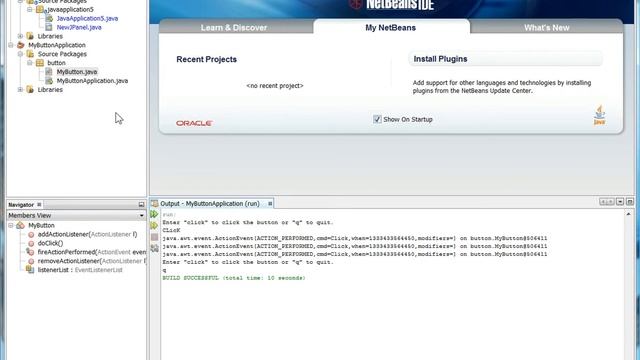
Task: Click the '<no recent project>' text
Action: pyautogui.click(x=275, y=86)
